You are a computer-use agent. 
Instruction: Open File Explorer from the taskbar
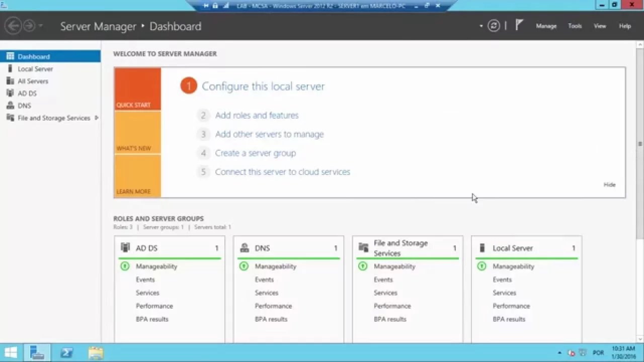(95, 352)
